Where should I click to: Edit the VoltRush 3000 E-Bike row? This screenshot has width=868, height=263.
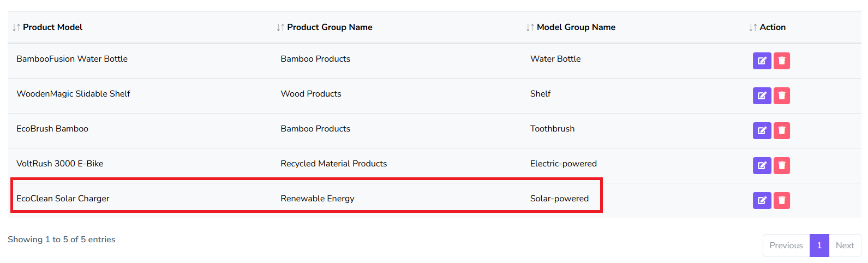click(x=762, y=165)
